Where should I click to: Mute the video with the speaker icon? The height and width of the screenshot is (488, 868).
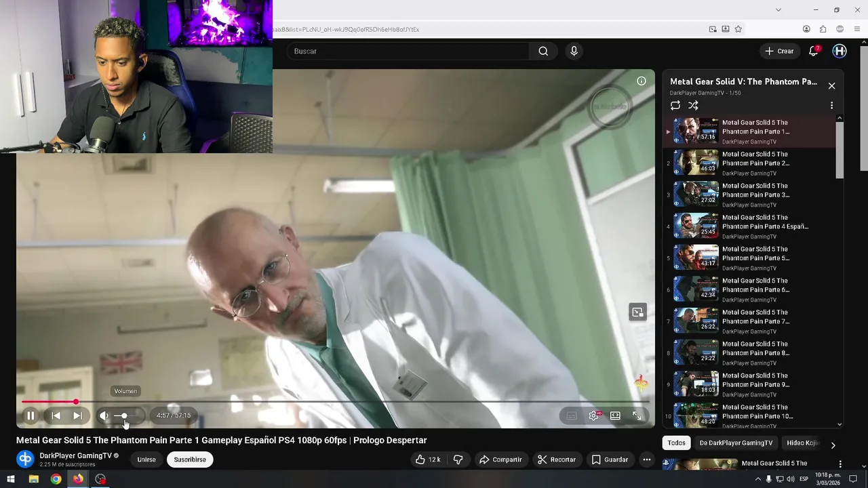pos(104,415)
